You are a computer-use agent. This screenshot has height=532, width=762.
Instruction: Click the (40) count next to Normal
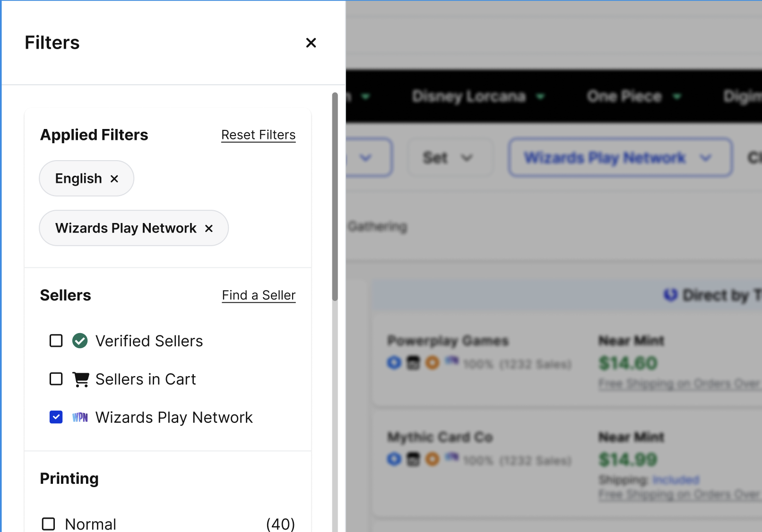(280, 524)
